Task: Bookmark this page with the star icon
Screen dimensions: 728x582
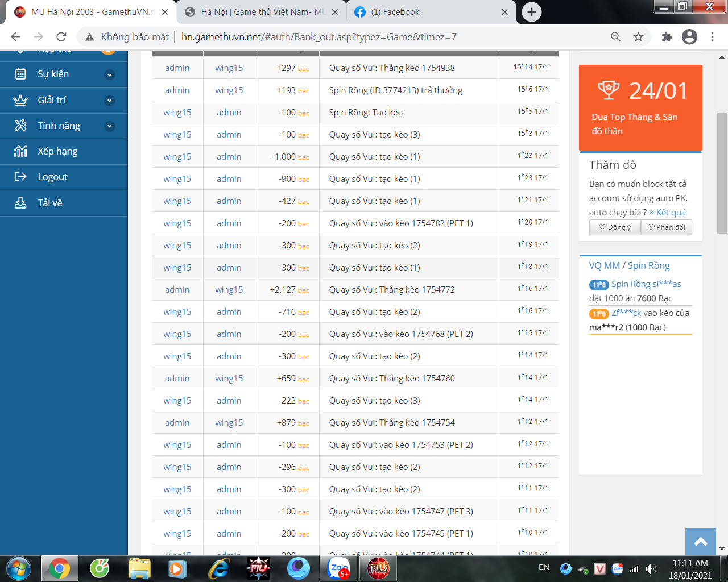Action: point(638,37)
